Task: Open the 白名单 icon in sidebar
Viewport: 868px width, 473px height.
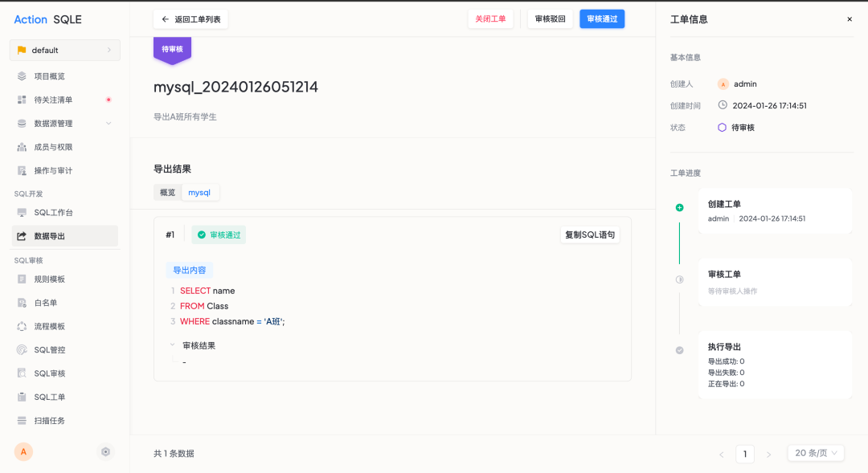Action: coord(22,303)
